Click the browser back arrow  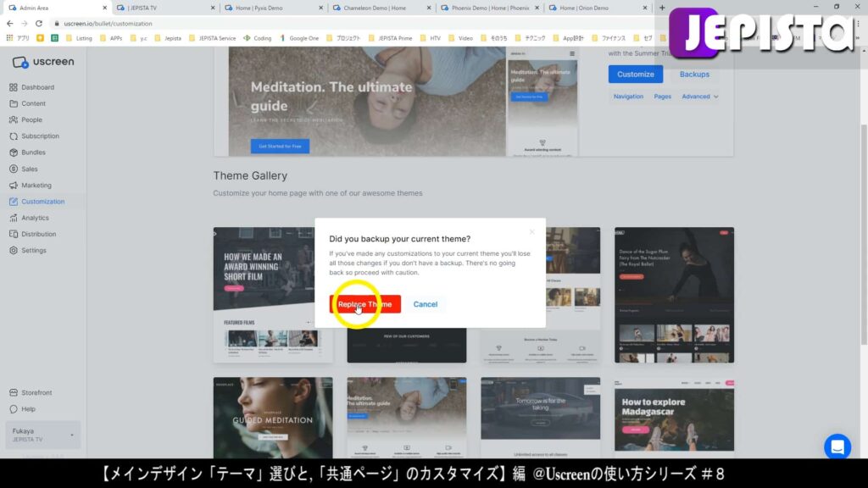[x=10, y=24]
